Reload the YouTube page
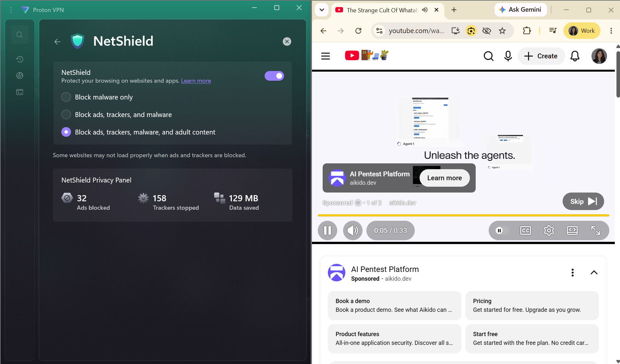 358,31
